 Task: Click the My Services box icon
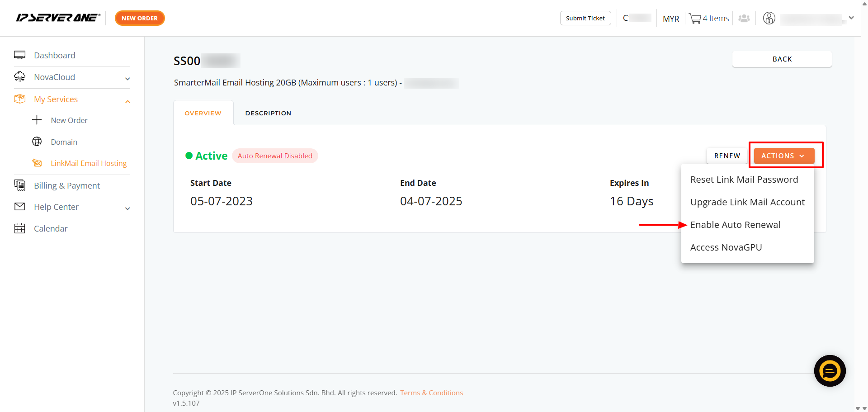(x=19, y=99)
